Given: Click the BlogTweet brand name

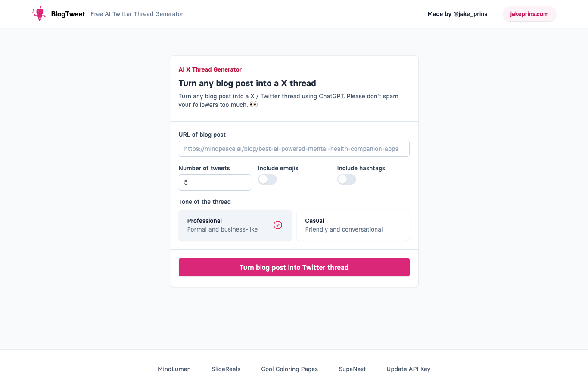Looking at the screenshot, I should 68,14.
